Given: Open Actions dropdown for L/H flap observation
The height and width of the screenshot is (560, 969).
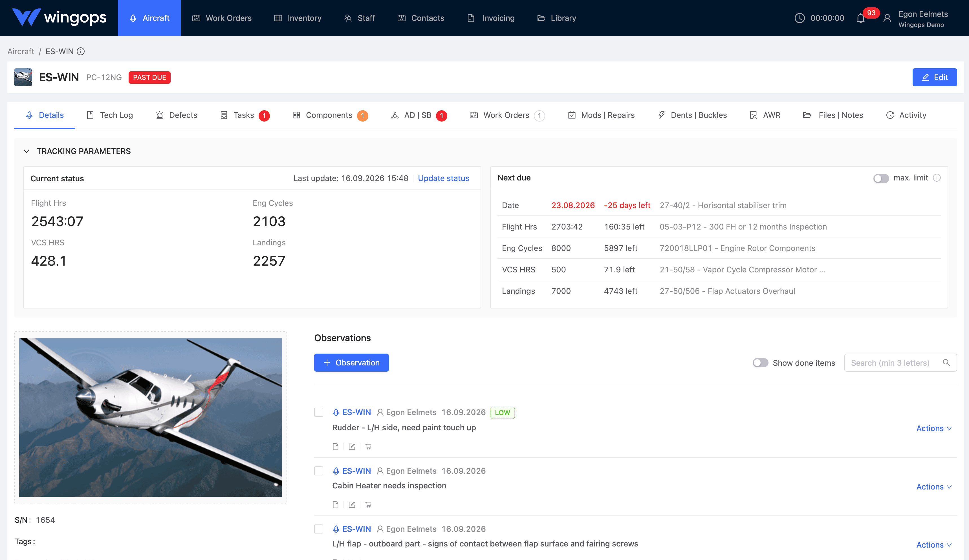Looking at the screenshot, I should tap(934, 544).
